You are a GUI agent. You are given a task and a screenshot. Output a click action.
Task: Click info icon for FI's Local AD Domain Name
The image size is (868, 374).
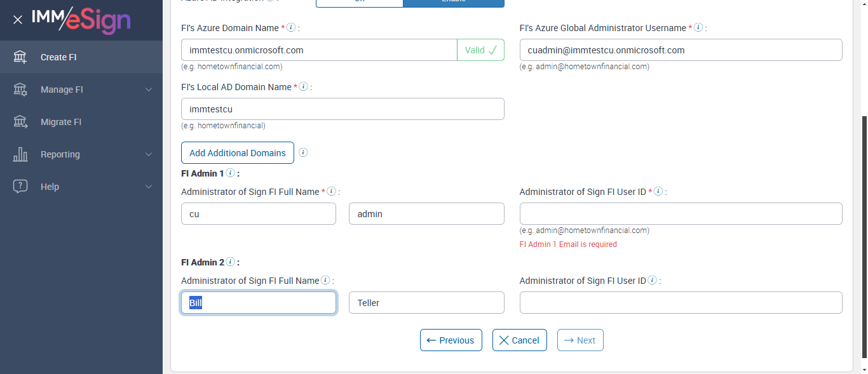pos(304,86)
